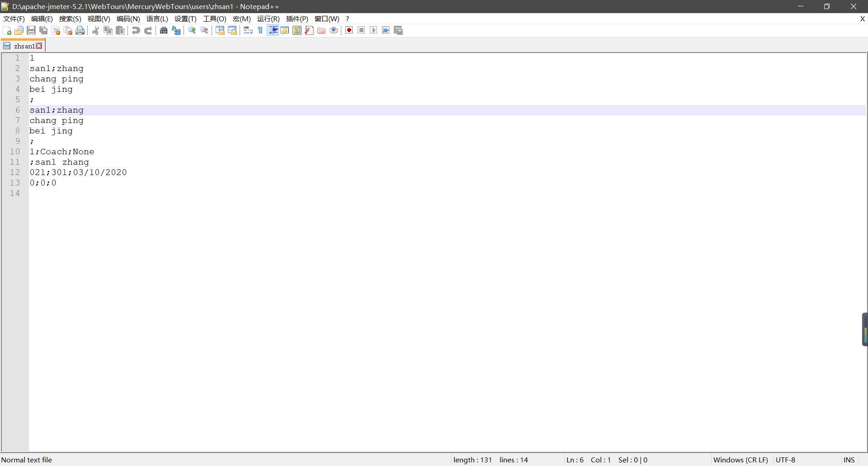Image resolution: width=868 pixels, height=466 pixels.
Task: Open the 搜索(S) menu
Action: click(70, 19)
